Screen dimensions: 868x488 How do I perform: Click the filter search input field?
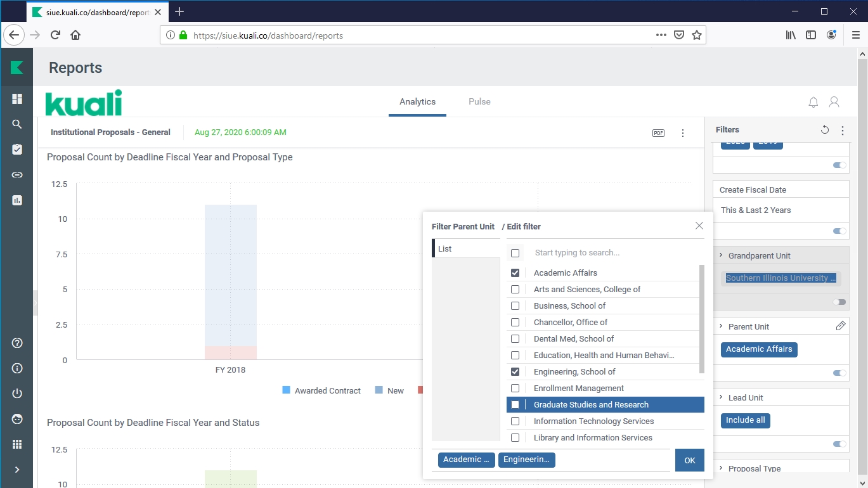(x=609, y=253)
